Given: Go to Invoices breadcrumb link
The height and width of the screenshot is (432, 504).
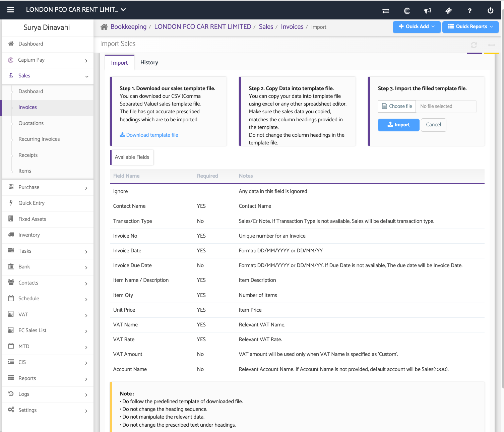Looking at the screenshot, I should pos(292,27).
